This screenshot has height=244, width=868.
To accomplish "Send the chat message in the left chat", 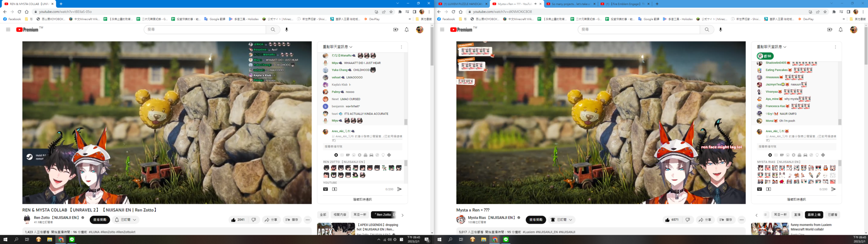I will (x=399, y=189).
